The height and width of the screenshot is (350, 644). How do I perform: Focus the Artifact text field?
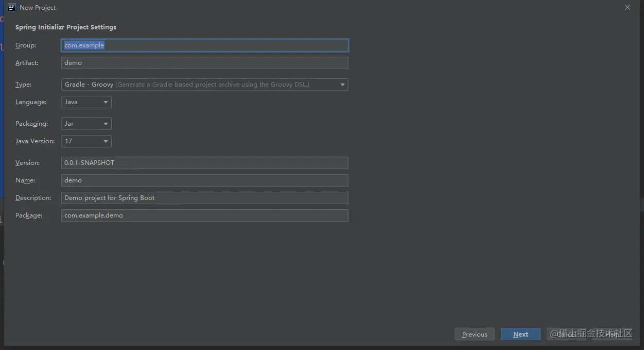tap(205, 63)
